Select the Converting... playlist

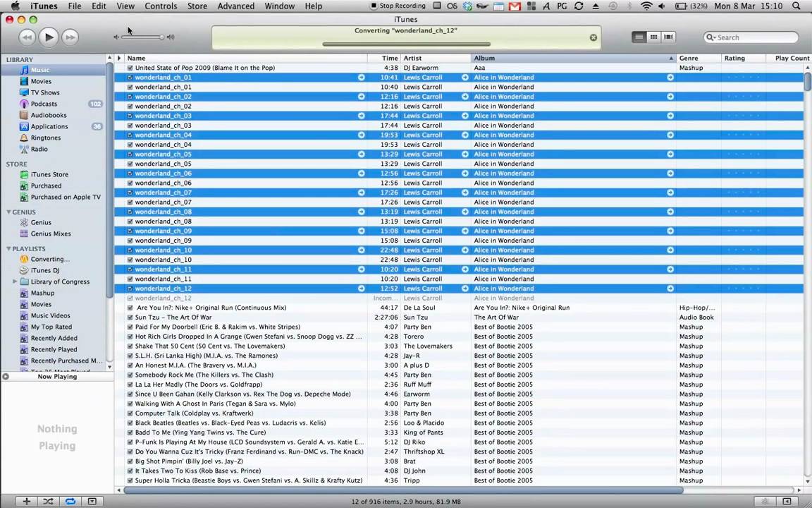(50, 259)
